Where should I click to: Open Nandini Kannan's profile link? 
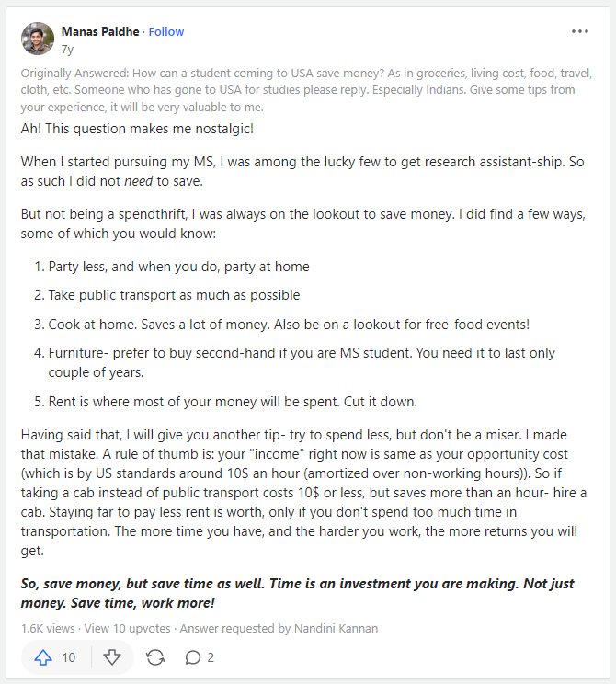point(336,629)
